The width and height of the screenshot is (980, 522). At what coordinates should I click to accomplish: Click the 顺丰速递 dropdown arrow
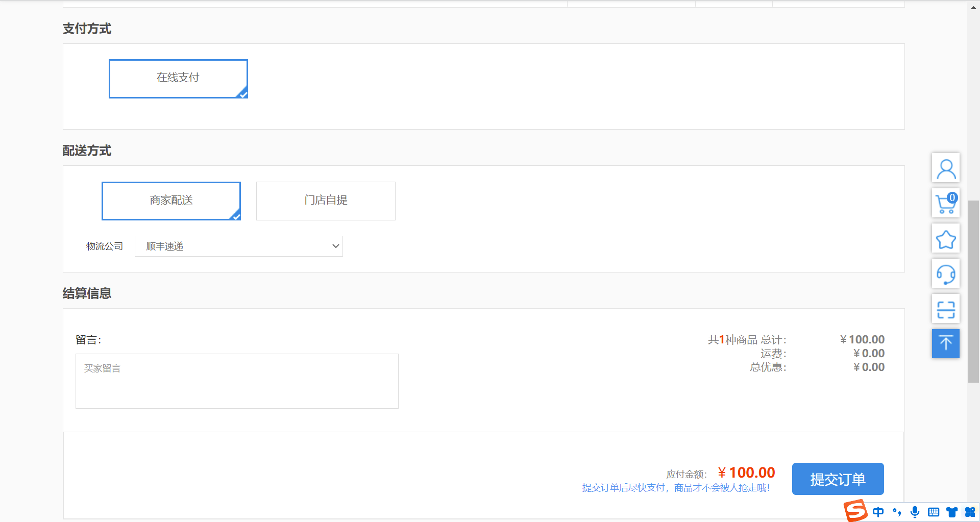pyautogui.click(x=335, y=246)
